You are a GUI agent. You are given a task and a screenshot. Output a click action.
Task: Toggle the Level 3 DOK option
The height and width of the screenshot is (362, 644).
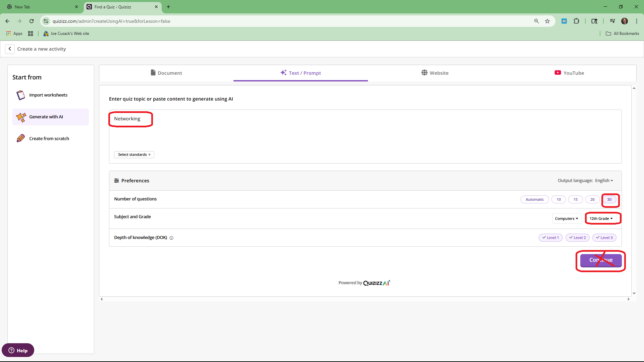[604, 238]
